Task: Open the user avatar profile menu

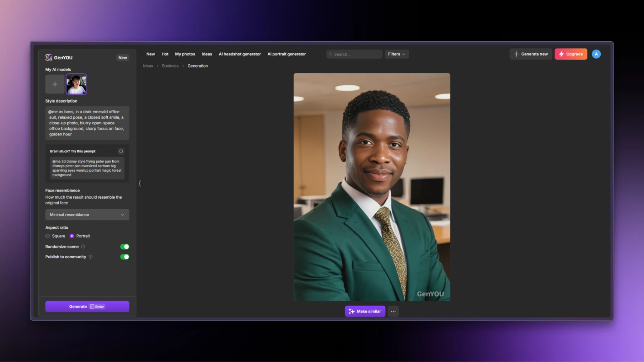Action: pos(596,54)
